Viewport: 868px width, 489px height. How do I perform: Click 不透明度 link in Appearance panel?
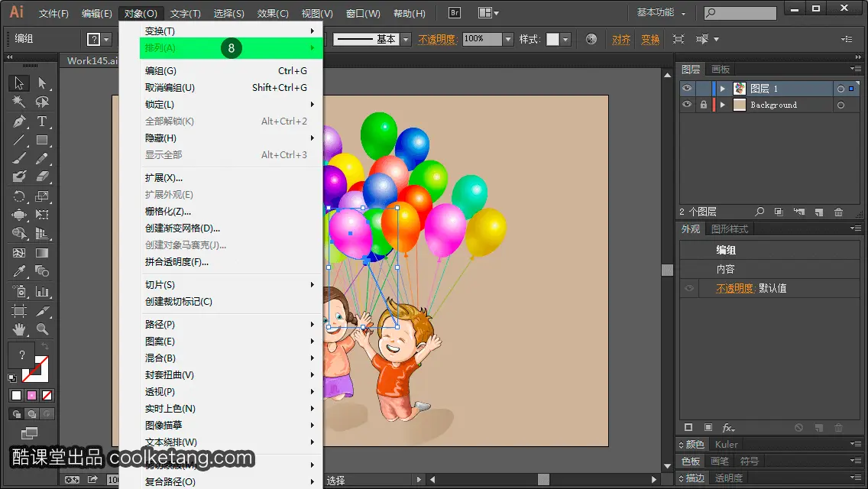tap(735, 288)
